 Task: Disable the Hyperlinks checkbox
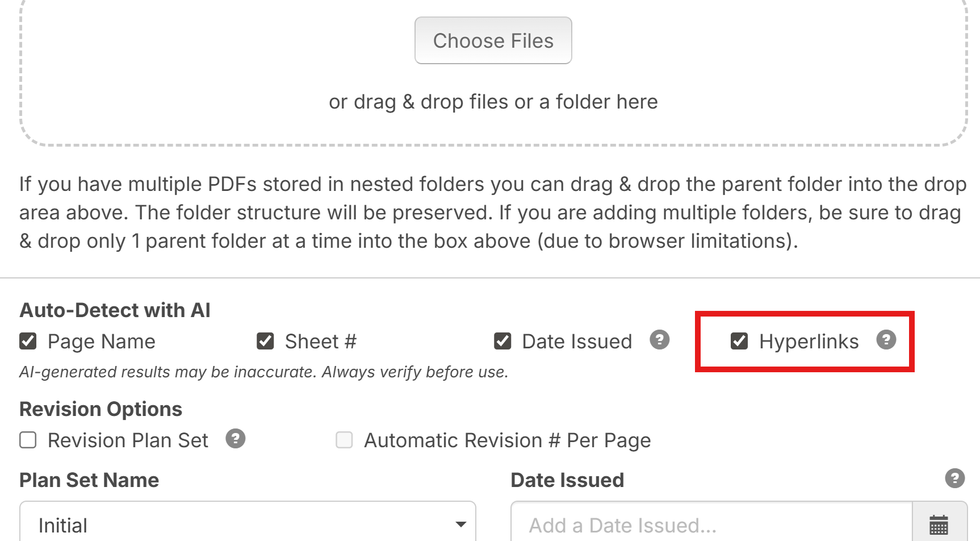click(x=739, y=341)
